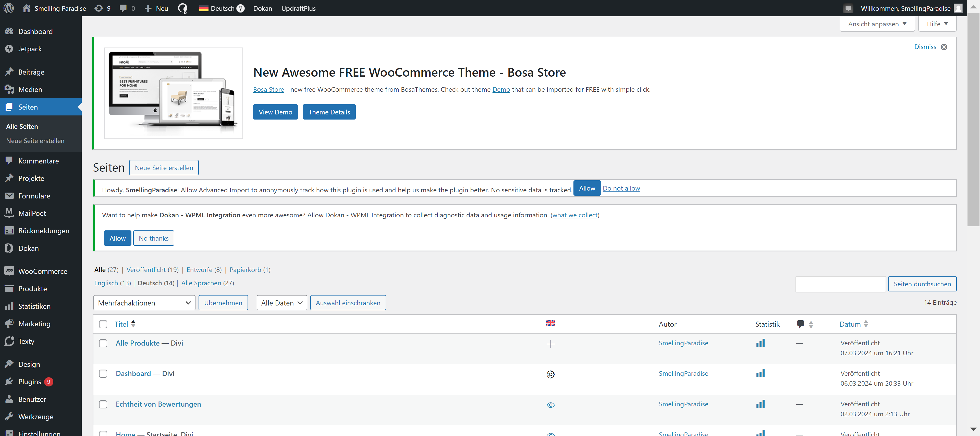Click the user avatar in admin bar

[x=958, y=8]
